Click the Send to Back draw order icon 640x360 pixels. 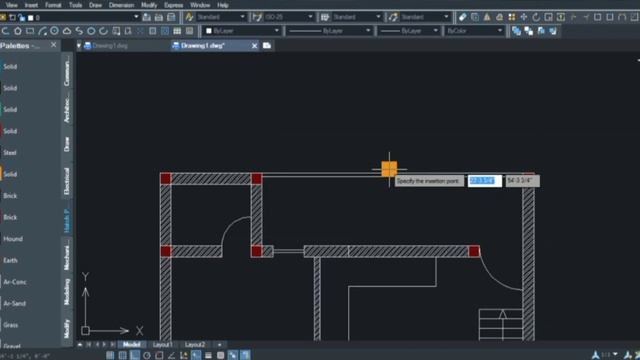click(x=529, y=31)
